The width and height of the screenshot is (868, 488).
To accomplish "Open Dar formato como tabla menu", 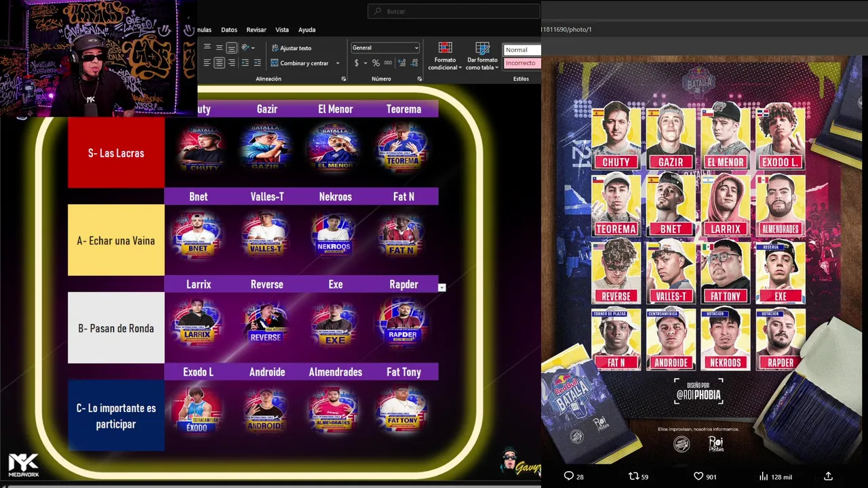I will click(482, 56).
